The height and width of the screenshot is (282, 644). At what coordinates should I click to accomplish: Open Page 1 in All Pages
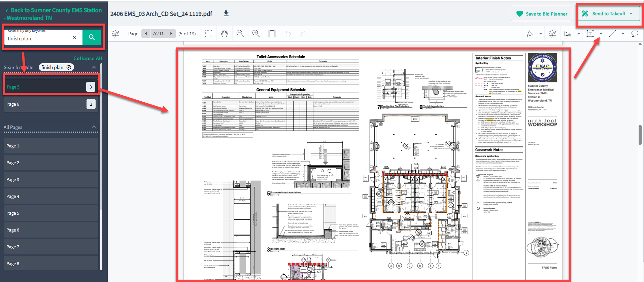coord(51,146)
